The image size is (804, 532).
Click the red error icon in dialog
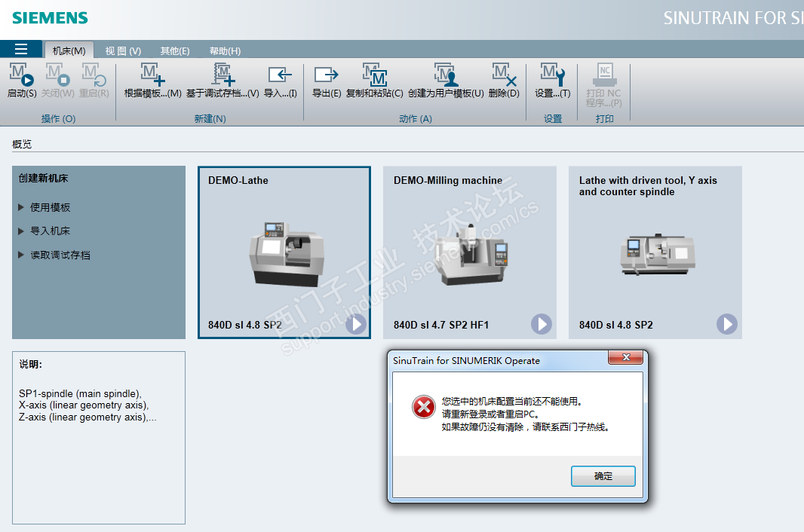[424, 407]
